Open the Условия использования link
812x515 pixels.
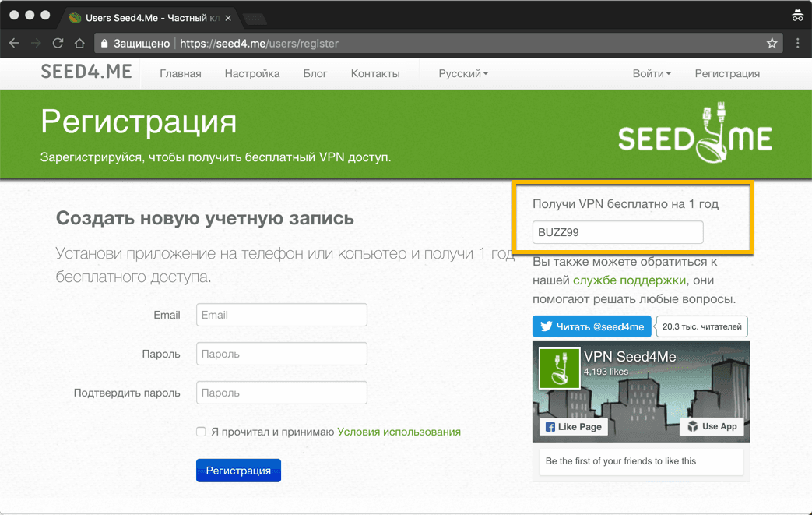point(399,432)
